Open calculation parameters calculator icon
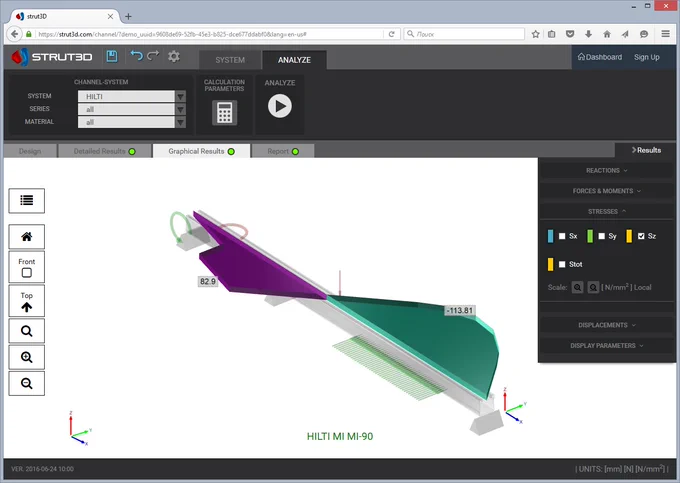This screenshot has height=483, width=680. [x=225, y=113]
